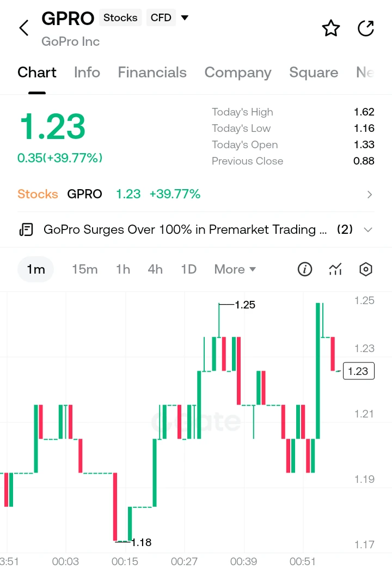This screenshot has height=569, width=392.
Task: Select the 4h timeframe
Action: coord(155,269)
